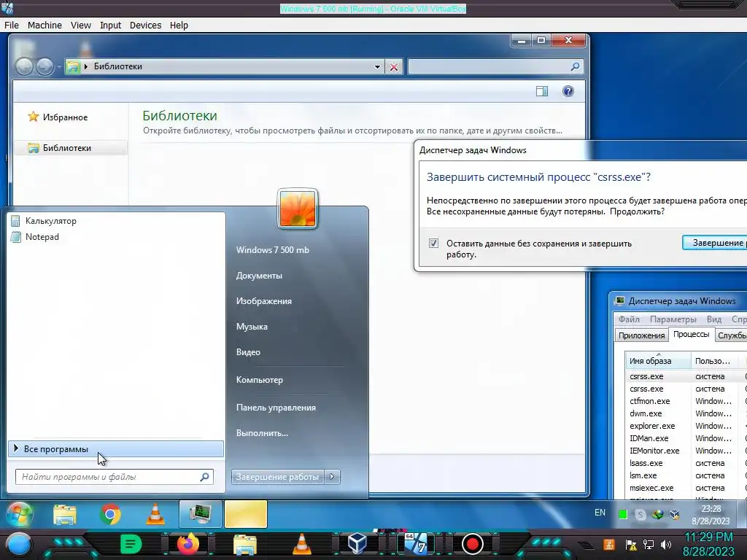Select the Task Manager button in guest taskbar
Viewport: 747px width, 560px height.
(x=200, y=514)
